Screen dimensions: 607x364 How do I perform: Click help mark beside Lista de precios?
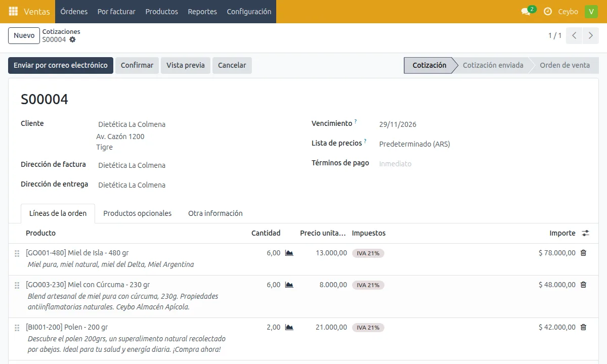coord(365,141)
